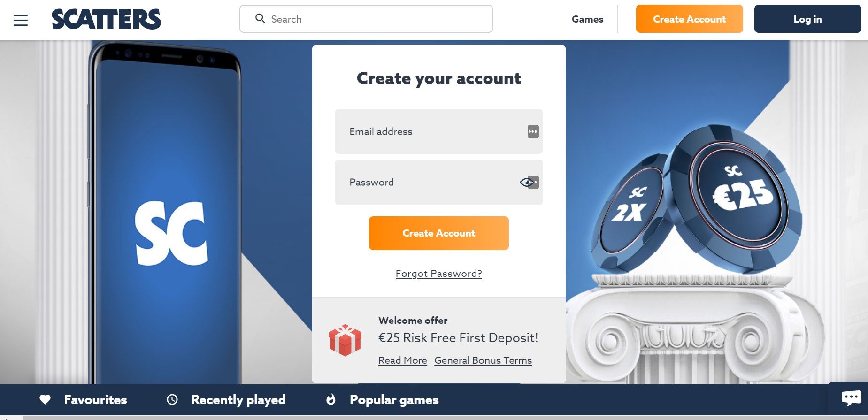Click the Scatters logo
Screen dimensions: 868x420
point(106,19)
